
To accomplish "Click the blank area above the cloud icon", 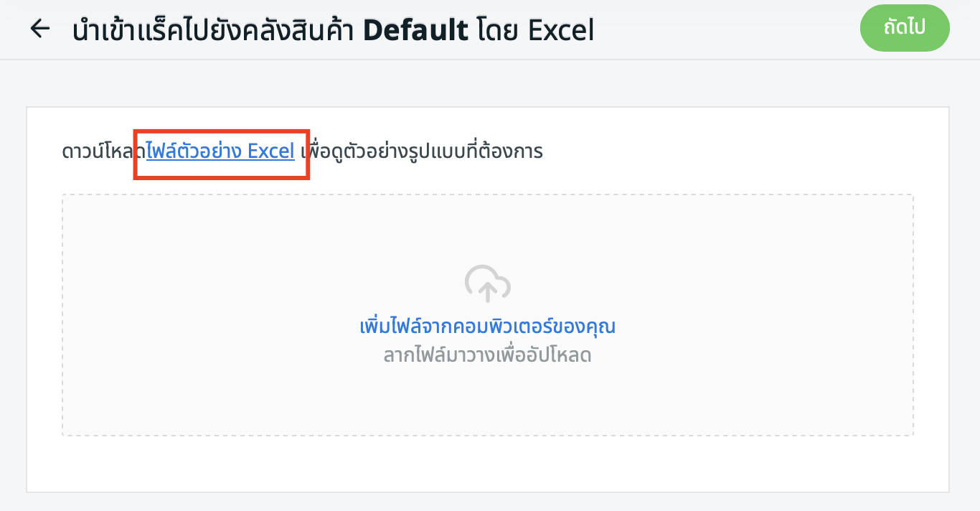I will click(487, 226).
